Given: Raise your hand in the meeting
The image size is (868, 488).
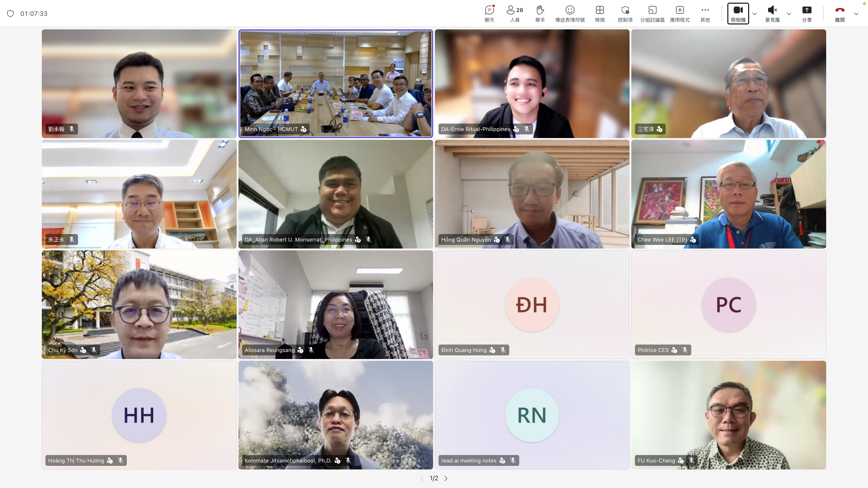Looking at the screenshot, I should click(x=540, y=14).
